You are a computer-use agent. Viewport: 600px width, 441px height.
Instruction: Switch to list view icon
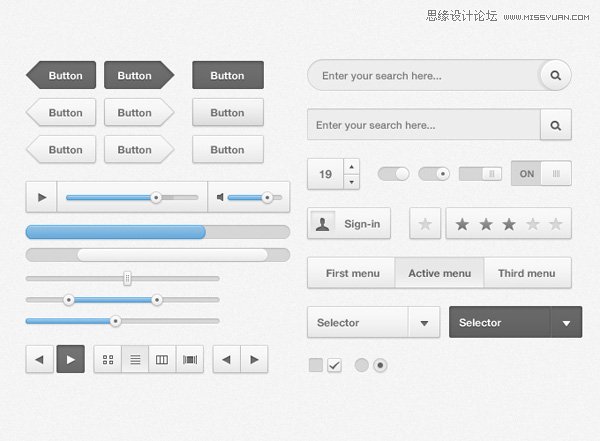click(135, 359)
